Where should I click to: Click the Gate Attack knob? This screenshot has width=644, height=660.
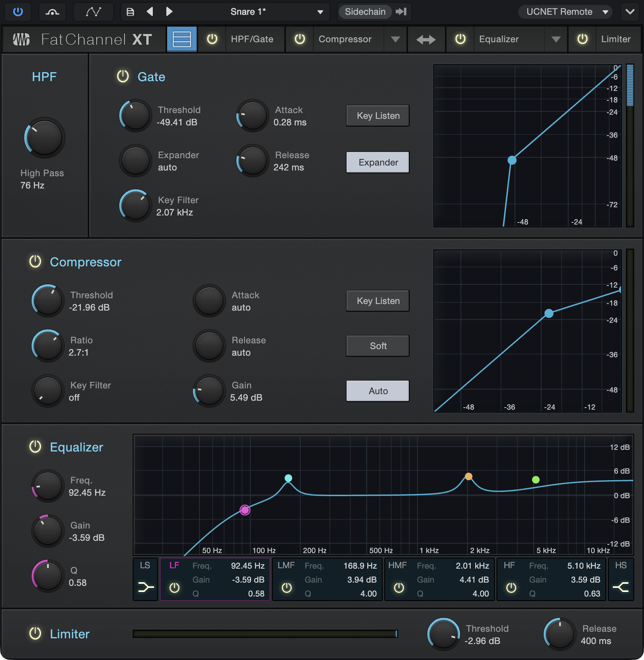[x=253, y=116]
